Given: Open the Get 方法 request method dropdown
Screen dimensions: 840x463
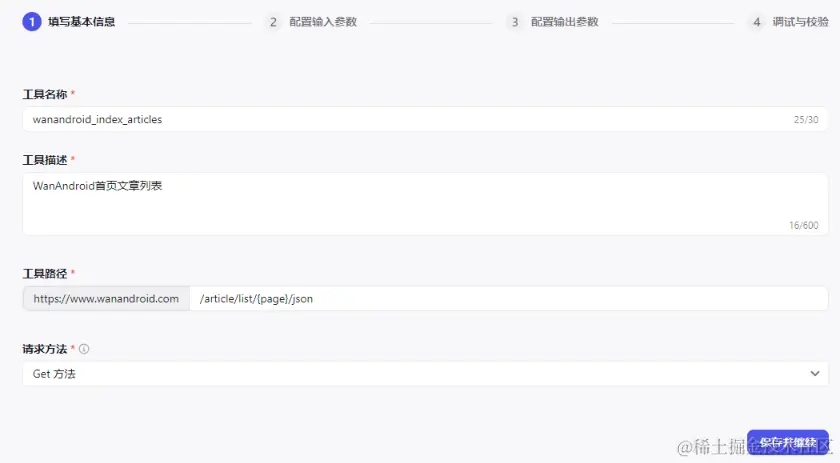Looking at the screenshot, I should [x=425, y=374].
